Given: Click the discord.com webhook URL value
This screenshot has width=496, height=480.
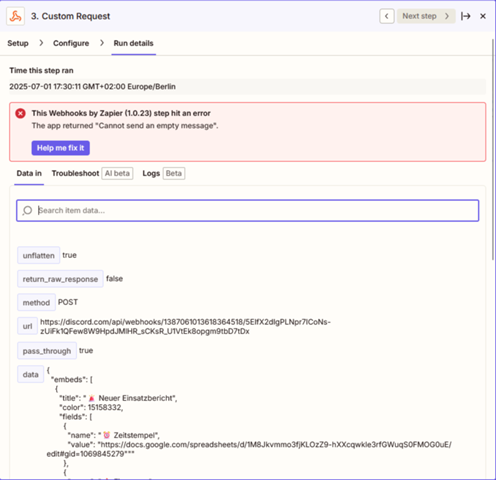Looking at the screenshot, I should tap(185, 326).
